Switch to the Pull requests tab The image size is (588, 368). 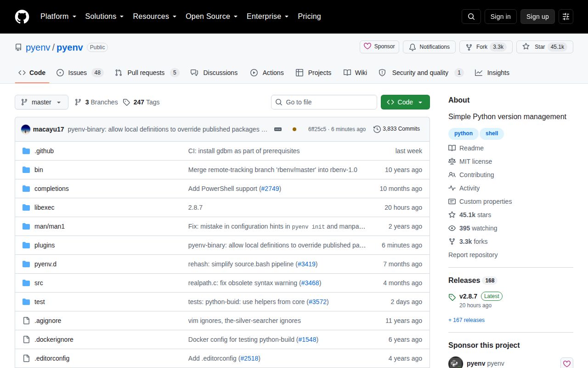tap(147, 73)
